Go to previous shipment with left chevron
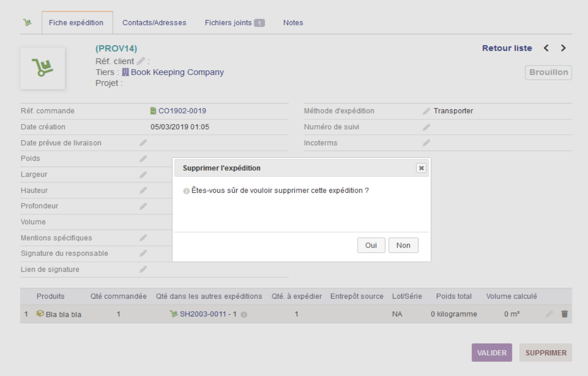588x376 pixels. pos(546,48)
